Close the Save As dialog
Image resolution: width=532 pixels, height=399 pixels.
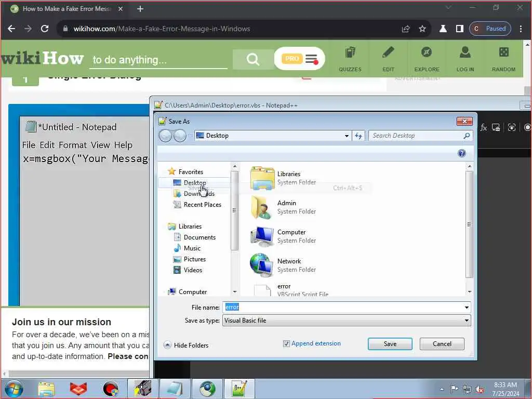(464, 121)
